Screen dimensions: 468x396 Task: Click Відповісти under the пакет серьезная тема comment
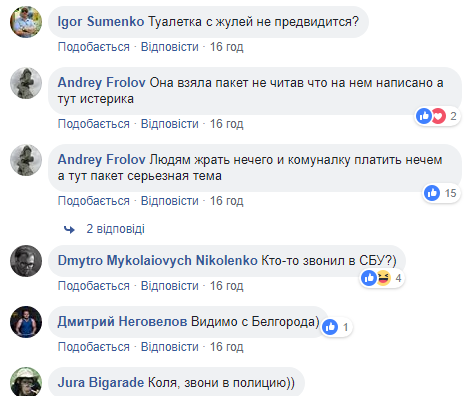click(x=170, y=201)
